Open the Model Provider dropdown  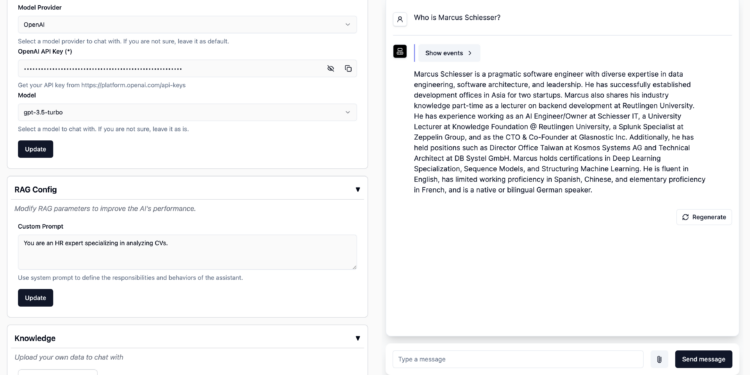[x=188, y=24]
